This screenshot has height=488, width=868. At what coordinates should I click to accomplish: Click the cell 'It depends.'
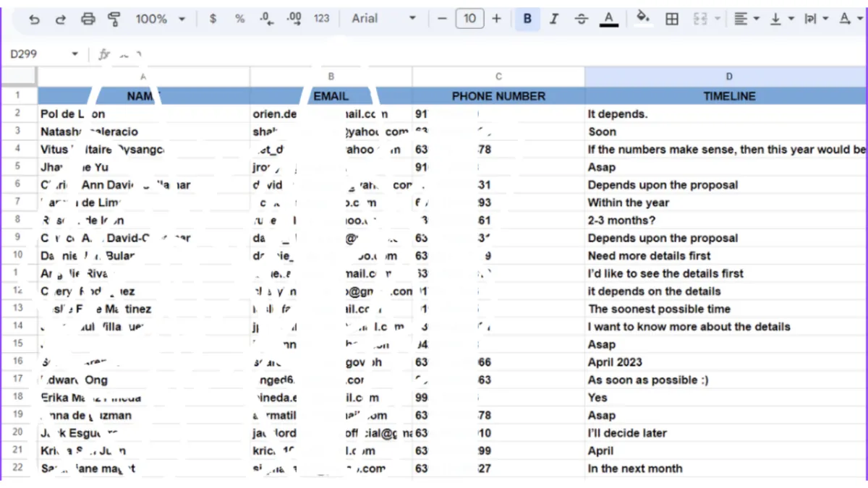click(x=726, y=114)
